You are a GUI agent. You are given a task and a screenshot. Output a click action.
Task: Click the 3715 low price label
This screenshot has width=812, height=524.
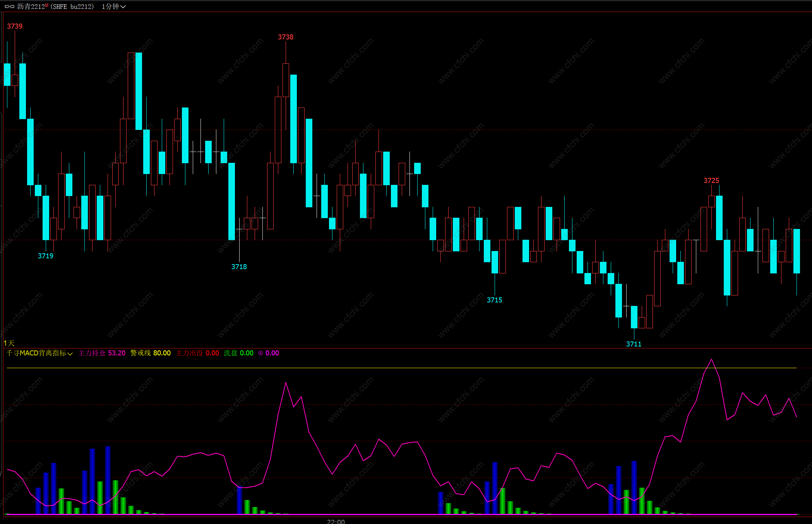click(494, 300)
